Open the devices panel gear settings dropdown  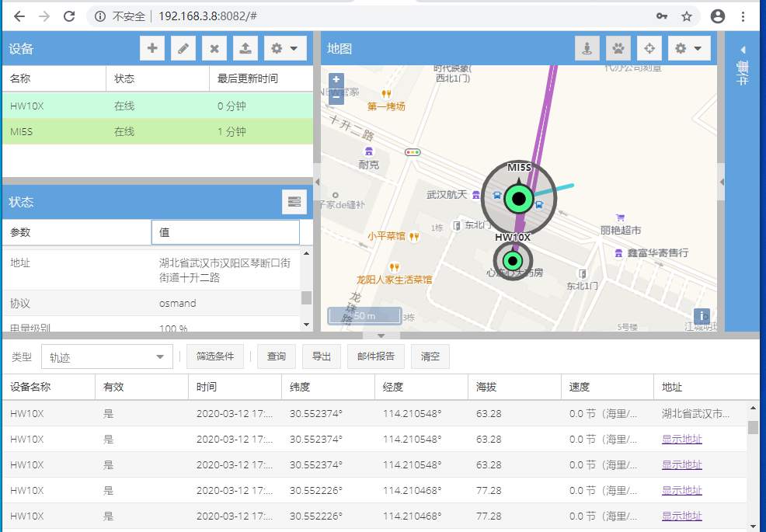pos(284,48)
